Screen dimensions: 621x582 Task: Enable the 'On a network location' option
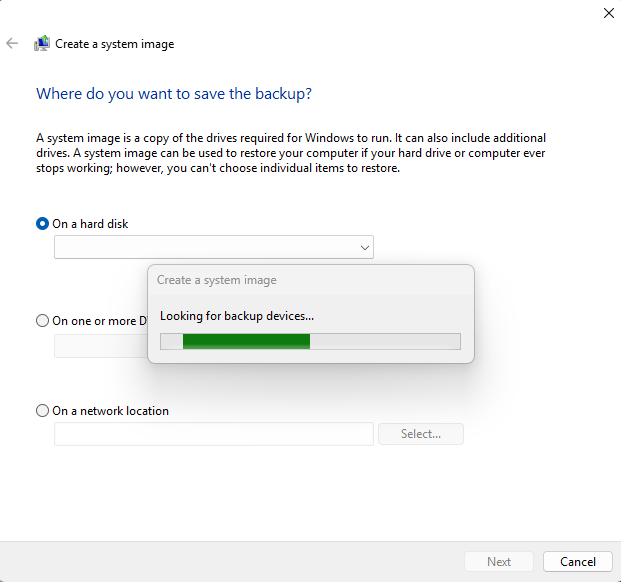click(x=42, y=411)
